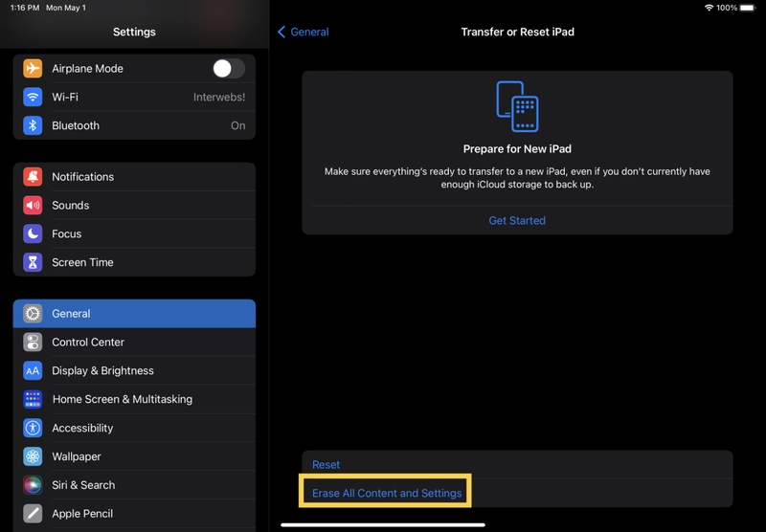Tap the Mon May 1 date
Image resolution: width=766 pixels, height=532 pixels.
66,8
